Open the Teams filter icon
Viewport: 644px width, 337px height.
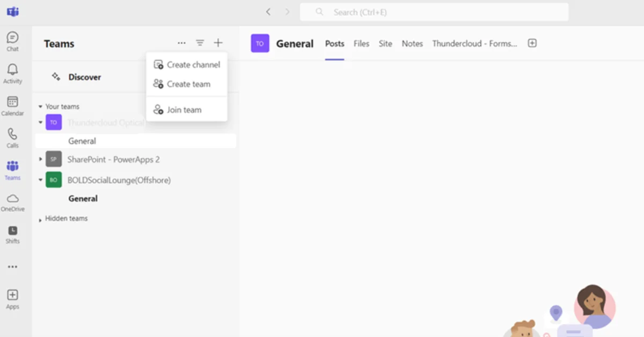pyautogui.click(x=200, y=43)
